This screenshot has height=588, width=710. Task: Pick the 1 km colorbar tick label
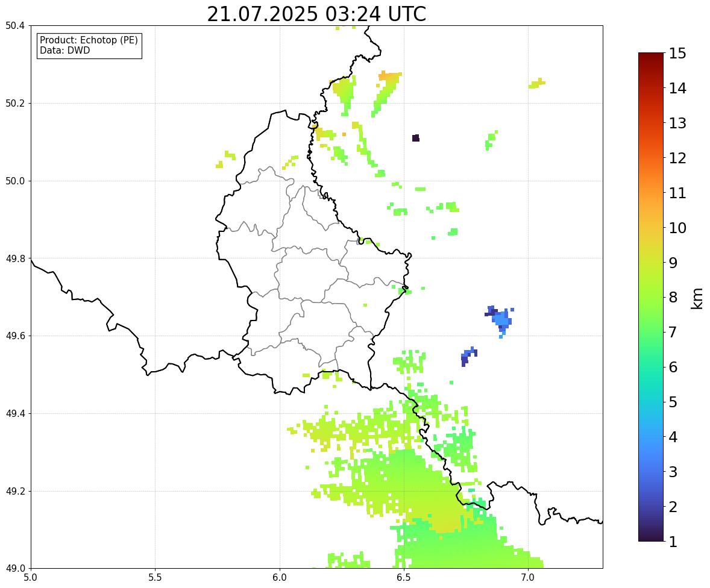click(x=673, y=542)
